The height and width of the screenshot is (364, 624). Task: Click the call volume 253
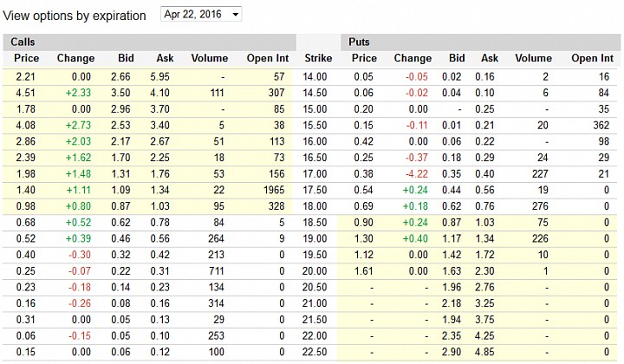(216, 335)
